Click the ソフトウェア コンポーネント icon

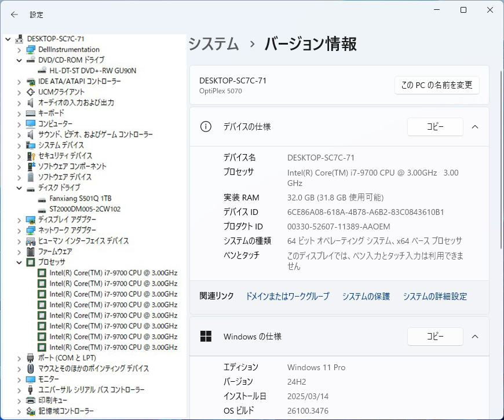(x=31, y=166)
